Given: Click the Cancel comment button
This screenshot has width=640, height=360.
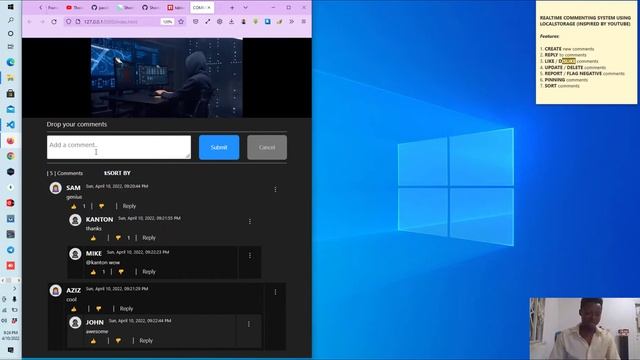Looking at the screenshot, I should tap(267, 147).
